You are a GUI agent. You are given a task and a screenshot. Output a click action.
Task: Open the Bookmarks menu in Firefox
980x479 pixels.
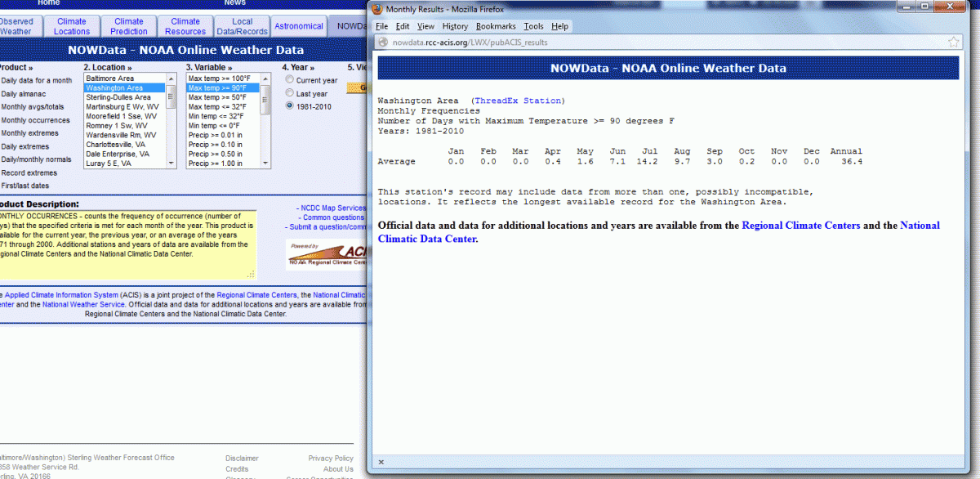pos(496,26)
